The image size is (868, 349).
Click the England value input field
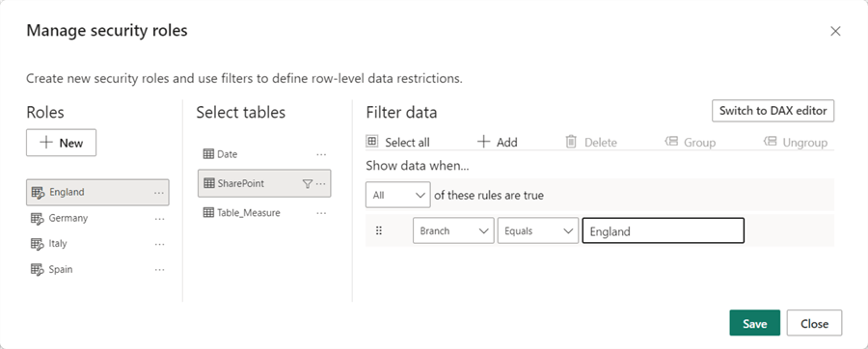(x=663, y=231)
